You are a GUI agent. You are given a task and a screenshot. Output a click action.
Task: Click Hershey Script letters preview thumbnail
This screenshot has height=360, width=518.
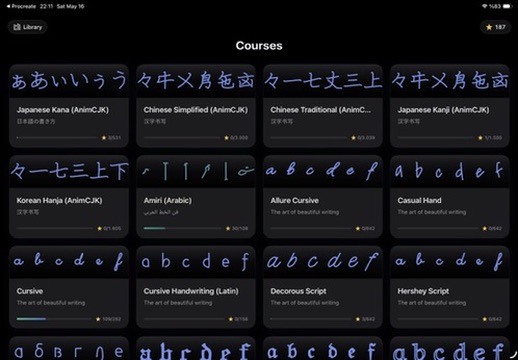coord(450,262)
